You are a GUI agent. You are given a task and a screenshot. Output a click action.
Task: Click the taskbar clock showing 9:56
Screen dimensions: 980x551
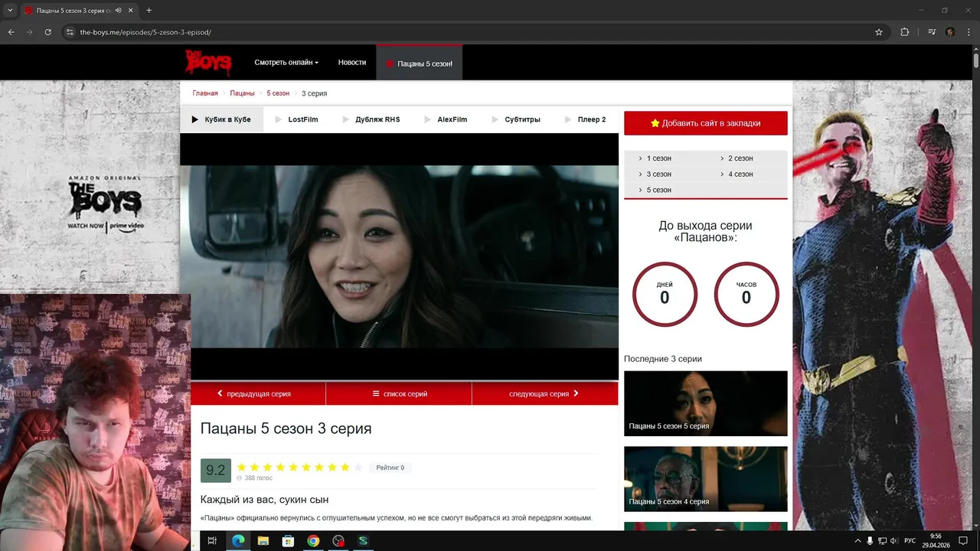[936, 541]
